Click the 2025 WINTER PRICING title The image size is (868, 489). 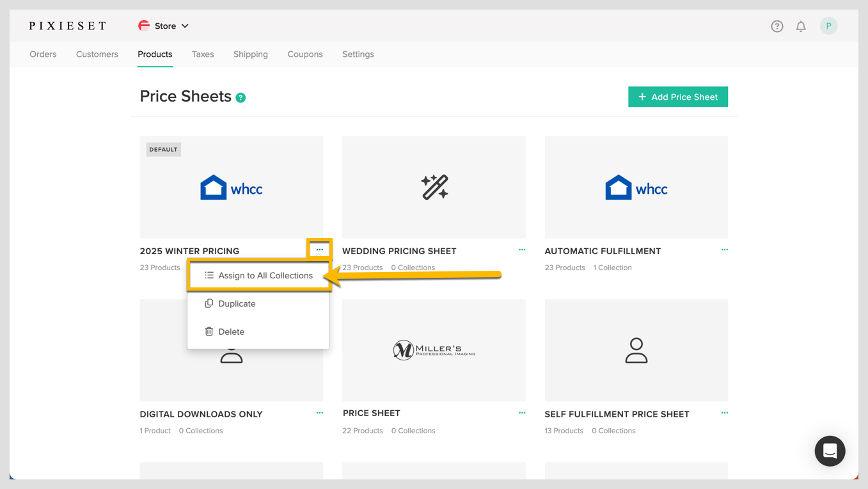(189, 251)
